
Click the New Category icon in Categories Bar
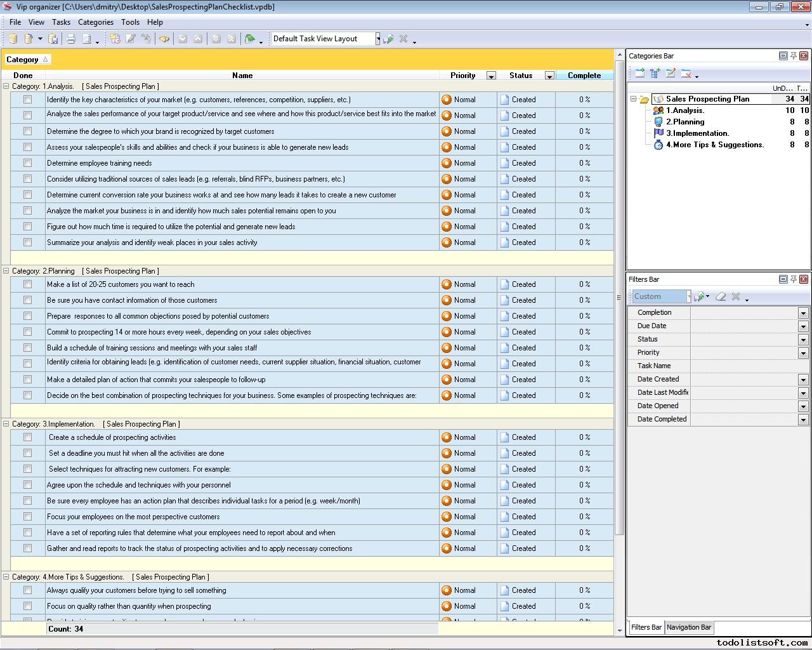(639, 74)
